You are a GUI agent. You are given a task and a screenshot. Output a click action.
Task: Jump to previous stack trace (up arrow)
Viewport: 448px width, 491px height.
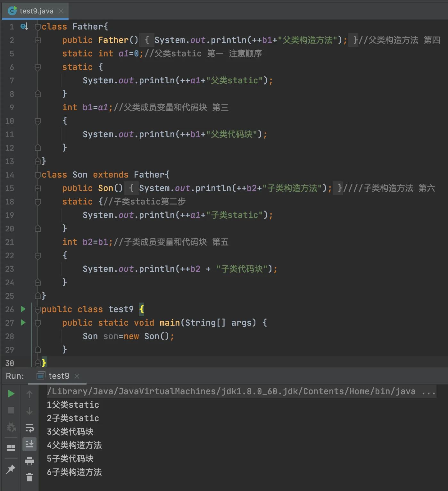[x=29, y=394]
